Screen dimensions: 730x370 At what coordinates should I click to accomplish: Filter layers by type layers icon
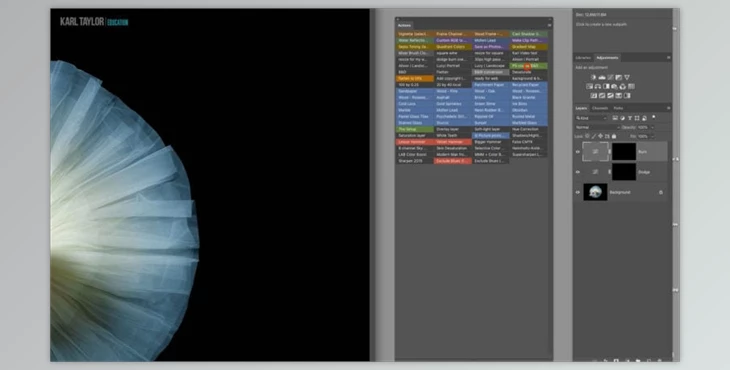pos(630,118)
